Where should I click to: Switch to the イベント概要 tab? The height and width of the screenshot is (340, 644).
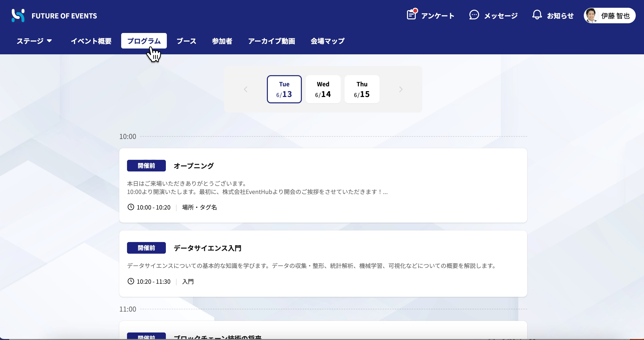(91, 41)
